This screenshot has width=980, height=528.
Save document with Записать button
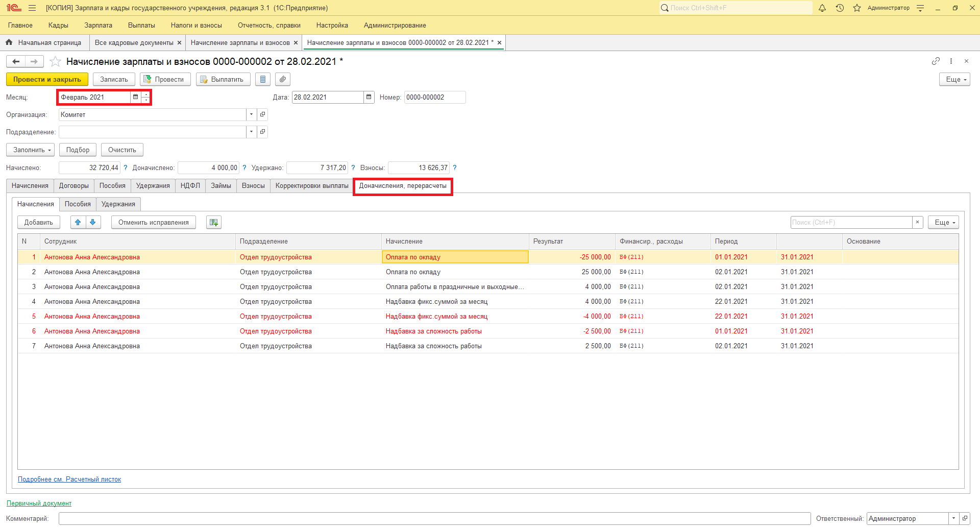click(x=114, y=79)
